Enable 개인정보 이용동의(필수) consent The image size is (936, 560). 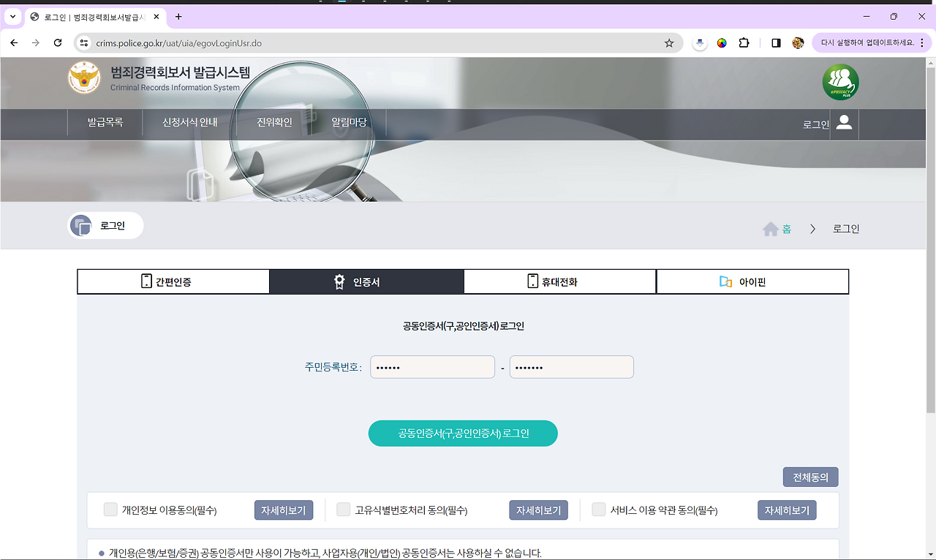tap(110, 510)
